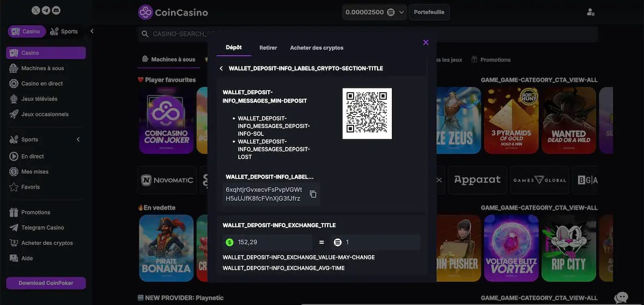Screen dimensions: 644x305
Task: Open the Wanted Dead or a Wild thumbnail
Action: click(568, 120)
